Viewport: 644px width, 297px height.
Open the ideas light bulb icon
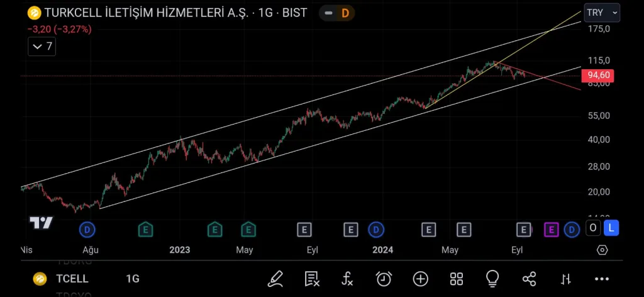tap(492, 279)
